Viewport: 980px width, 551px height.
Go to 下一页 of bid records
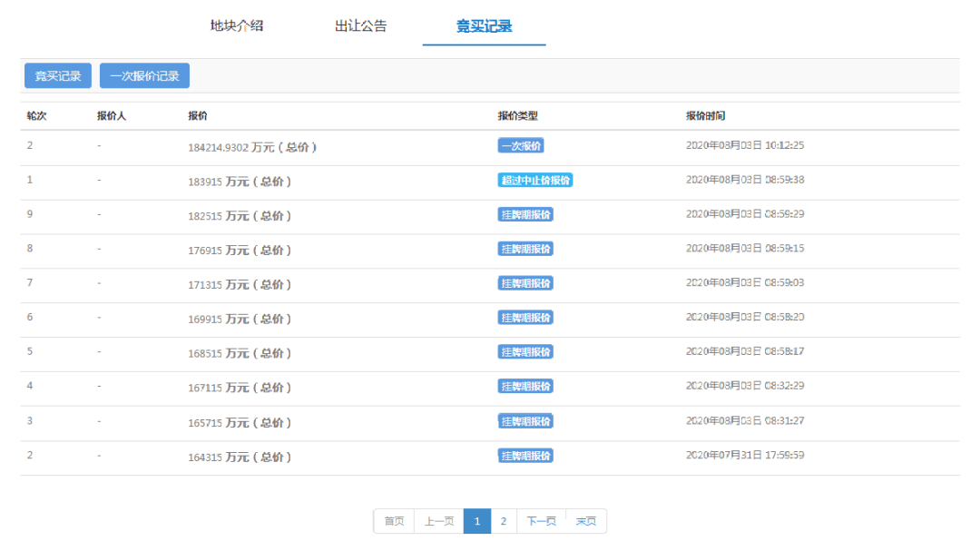click(x=542, y=521)
